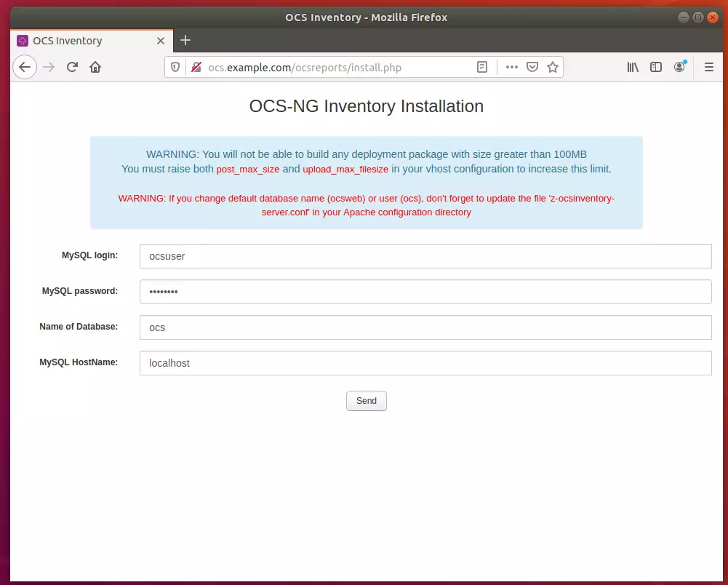Image resolution: width=728 pixels, height=585 pixels.
Task: Reload the current page
Action: click(x=72, y=68)
